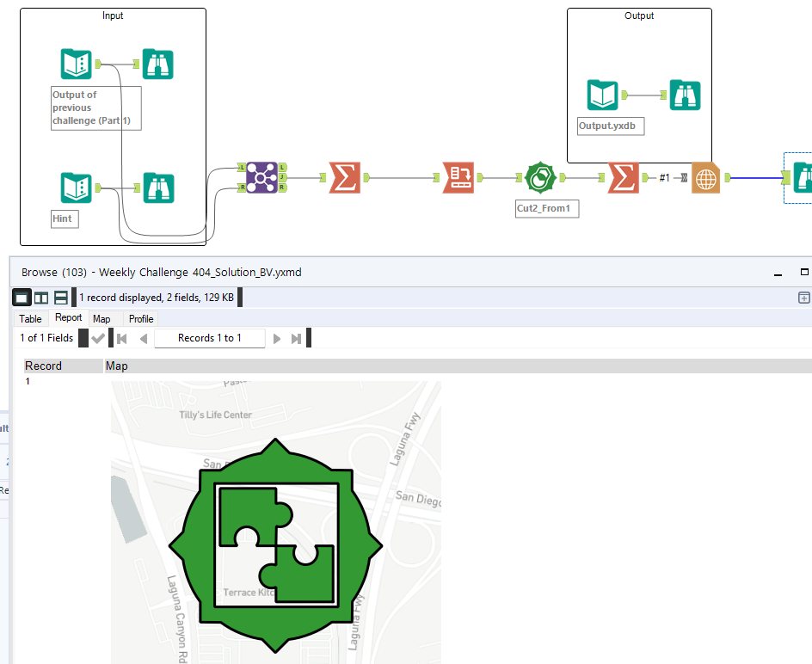This screenshot has width=812, height=664.
Task: Click the rendered puzzle map image
Action: pyautogui.click(x=276, y=522)
